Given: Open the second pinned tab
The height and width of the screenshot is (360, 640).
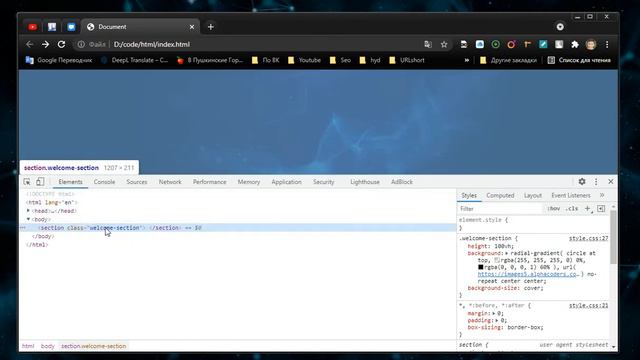Looking at the screenshot, I should tap(52, 27).
